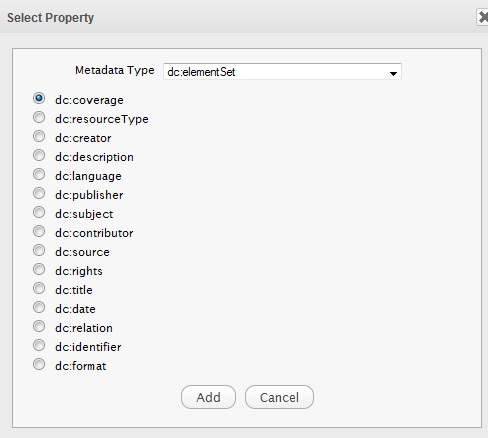Click the Add button
Screen dimensions: 488x438
208,397
